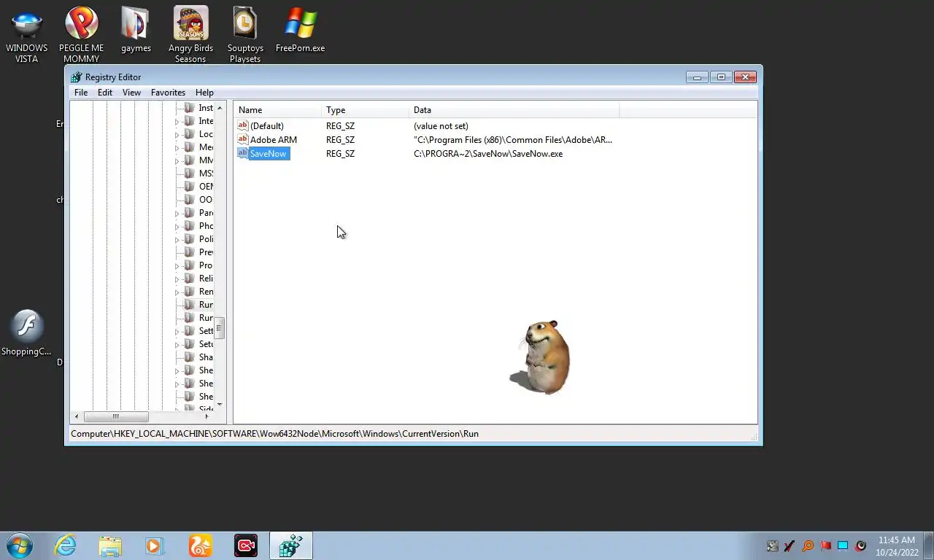Open the Action Center red flag tray icon

tap(825, 545)
